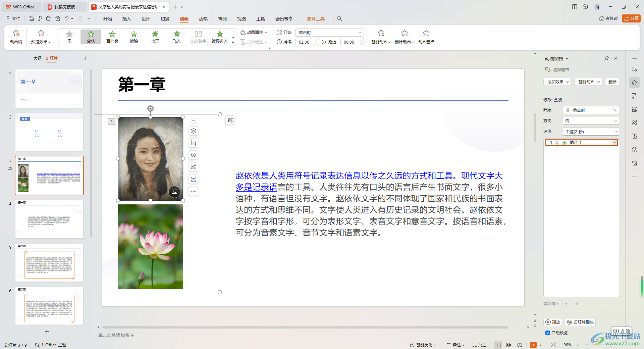Click the 播放 (Play) button in animation pane
This screenshot has width=644, height=349.
click(553, 322)
